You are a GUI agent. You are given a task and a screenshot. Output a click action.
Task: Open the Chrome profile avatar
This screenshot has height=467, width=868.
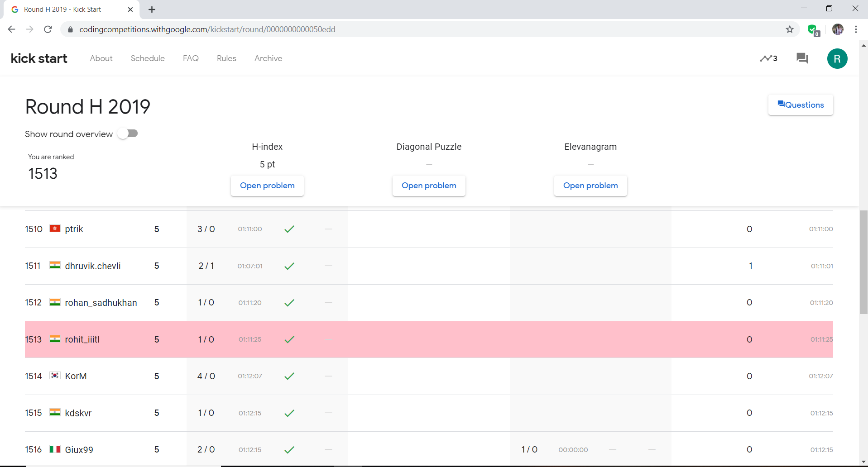pyautogui.click(x=838, y=29)
